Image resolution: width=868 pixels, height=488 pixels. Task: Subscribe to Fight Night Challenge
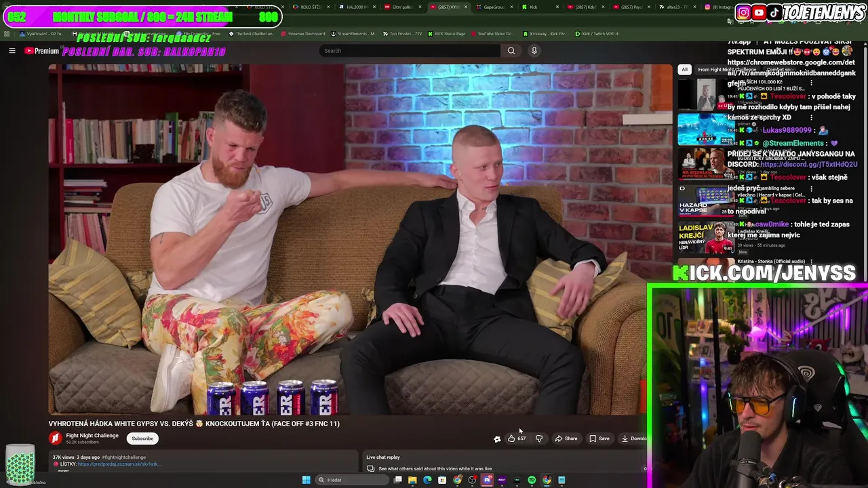142,439
